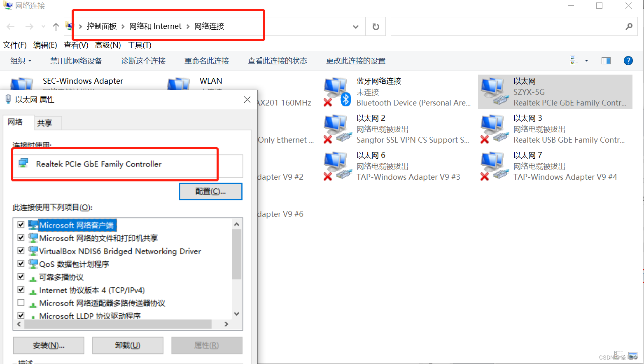Uncheck Microsoft 网络客户端 checkbox
The height and width of the screenshot is (364, 644).
(21, 225)
